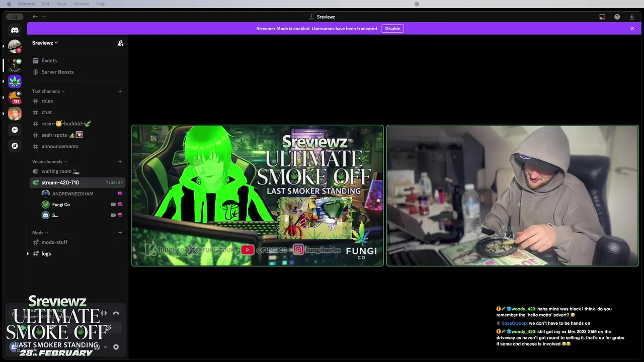Screen dimensions: 644x362
Task: Click the S... user's camera icon
Action: point(113,215)
